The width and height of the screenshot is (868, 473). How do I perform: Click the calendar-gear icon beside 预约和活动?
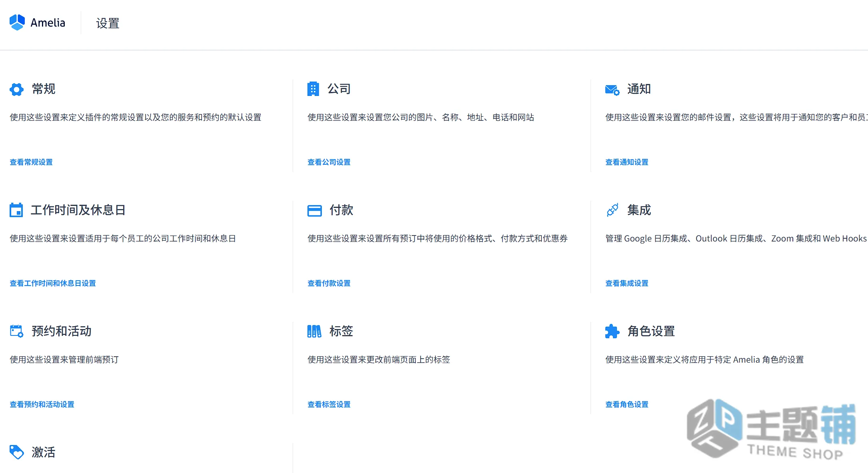(16, 331)
